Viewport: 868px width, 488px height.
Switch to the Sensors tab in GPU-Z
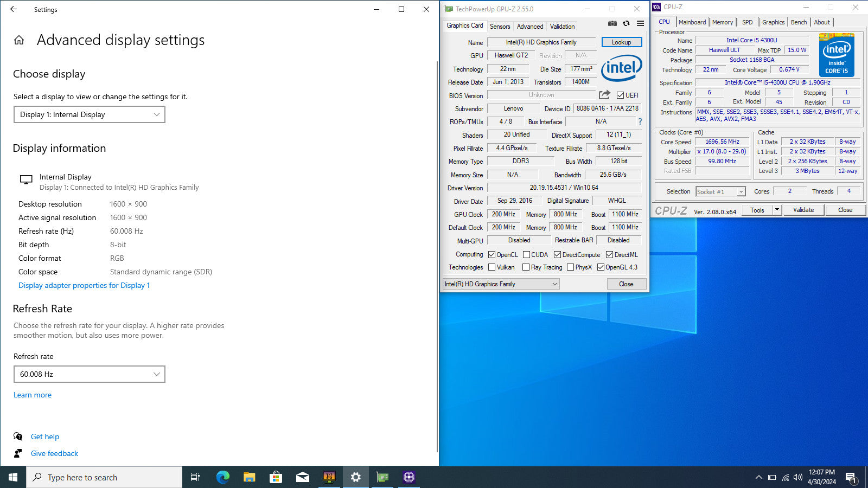coord(500,26)
